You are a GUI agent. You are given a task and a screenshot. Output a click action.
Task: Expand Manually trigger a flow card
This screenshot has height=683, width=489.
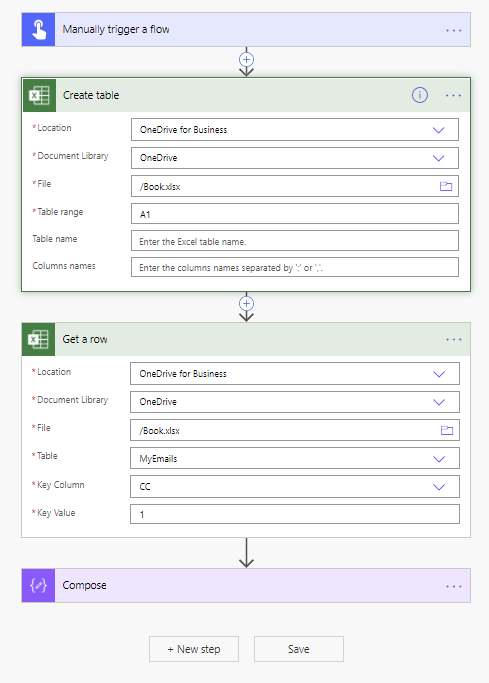[248, 30]
